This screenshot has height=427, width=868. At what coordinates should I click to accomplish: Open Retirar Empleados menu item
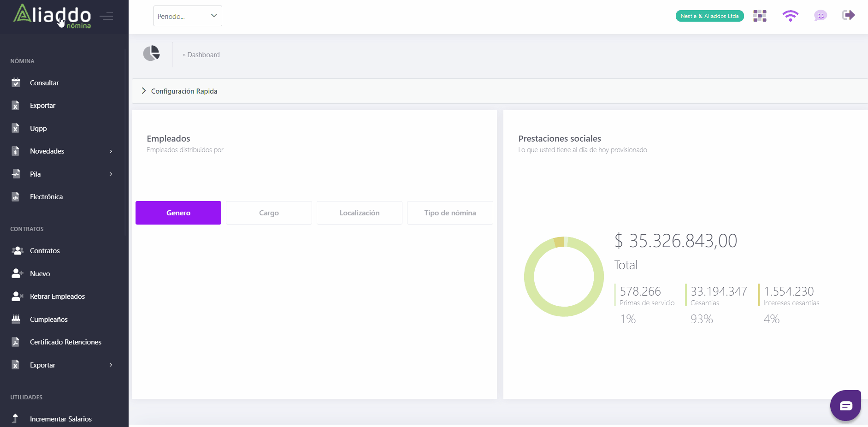point(57,297)
